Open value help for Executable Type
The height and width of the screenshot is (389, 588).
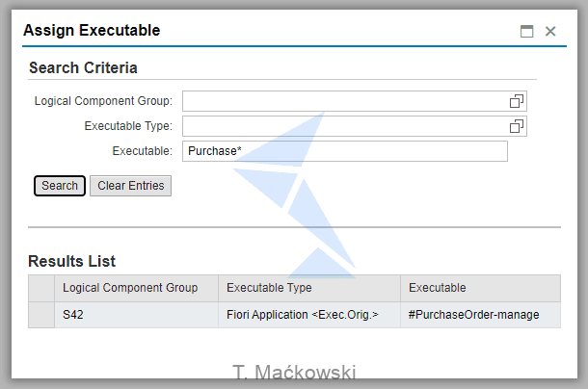(x=517, y=126)
